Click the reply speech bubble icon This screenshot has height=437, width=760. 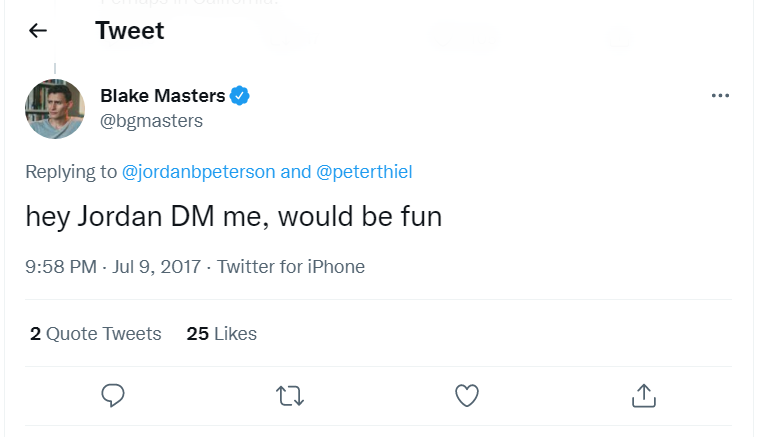(x=113, y=395)
